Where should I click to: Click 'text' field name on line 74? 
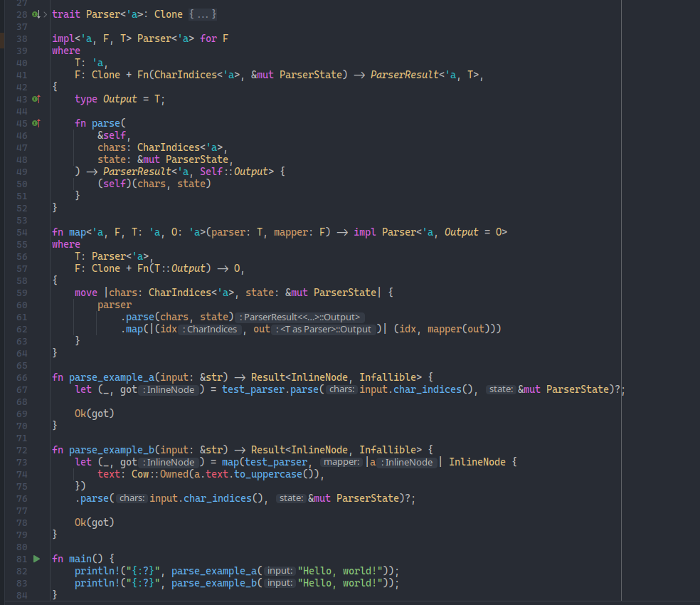[108, 474]
